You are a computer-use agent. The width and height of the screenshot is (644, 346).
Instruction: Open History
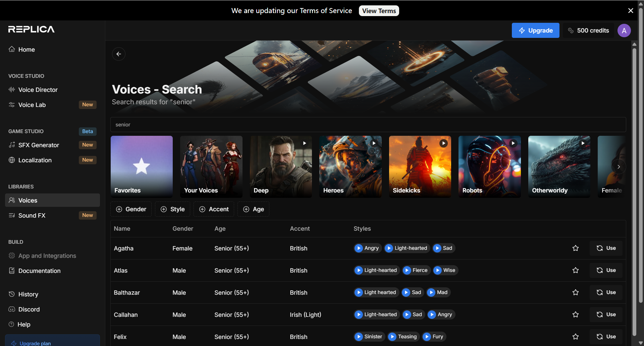click(52, 294)
